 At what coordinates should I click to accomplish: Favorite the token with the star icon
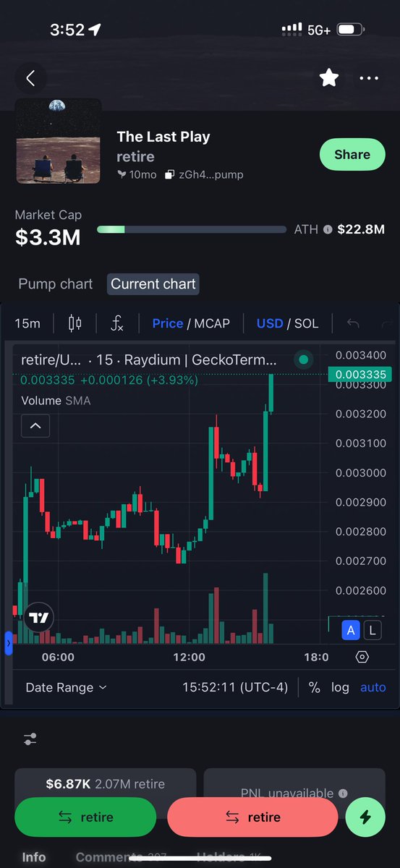(x=329, y=78)
